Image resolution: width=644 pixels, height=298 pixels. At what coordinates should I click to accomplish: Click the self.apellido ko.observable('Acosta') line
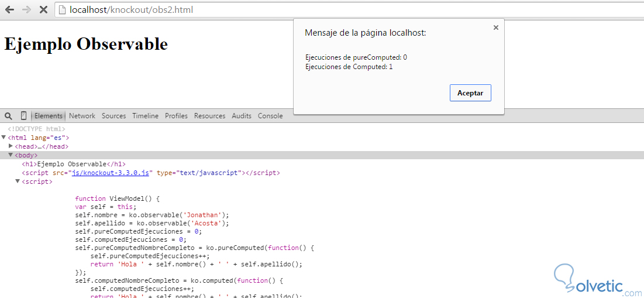coord(152,223)
